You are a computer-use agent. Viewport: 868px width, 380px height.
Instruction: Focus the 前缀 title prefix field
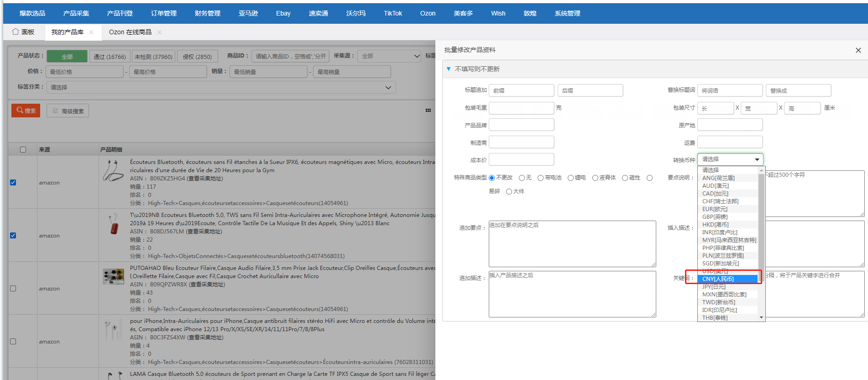522,90
